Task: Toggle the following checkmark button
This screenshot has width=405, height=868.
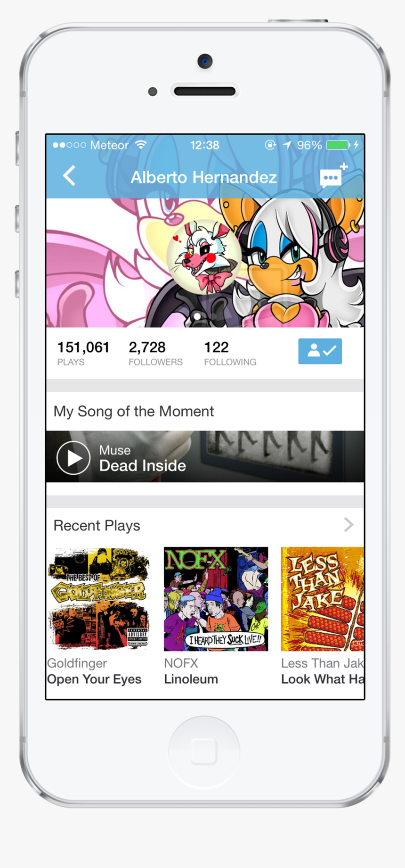Action: (x=320, y=351)
